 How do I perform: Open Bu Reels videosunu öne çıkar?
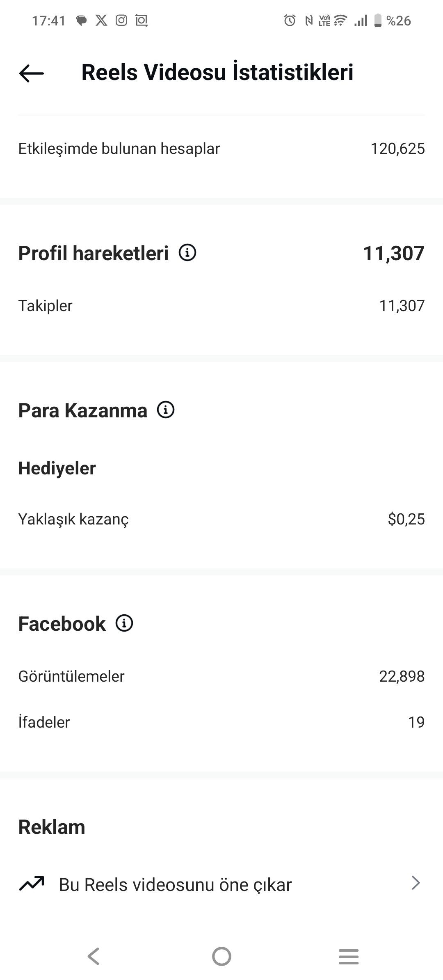point(221,884)
